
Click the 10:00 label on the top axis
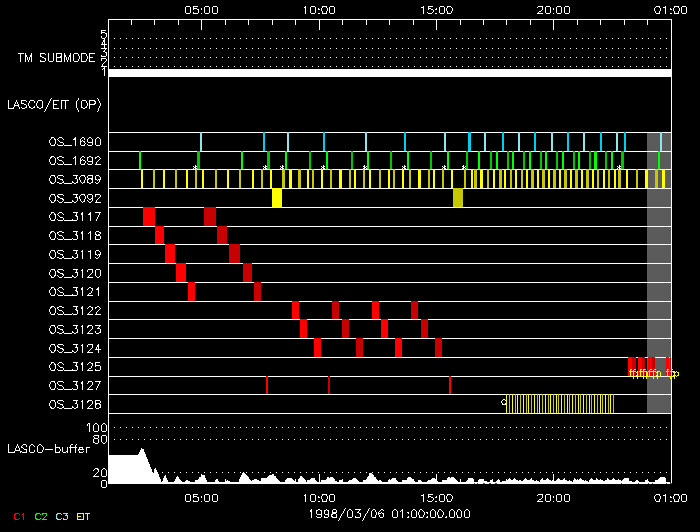[x=318, y=9]
